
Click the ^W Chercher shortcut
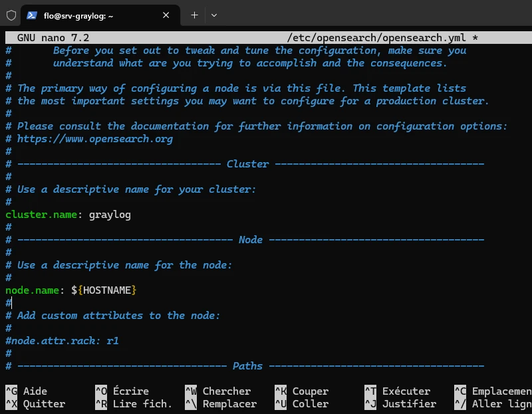coord(217,391)
